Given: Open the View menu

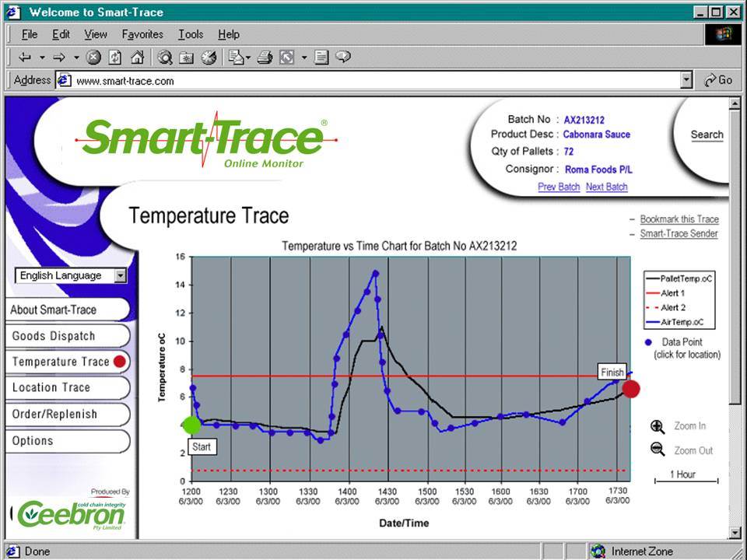Looking at the screenshot, I should (95, 34).
